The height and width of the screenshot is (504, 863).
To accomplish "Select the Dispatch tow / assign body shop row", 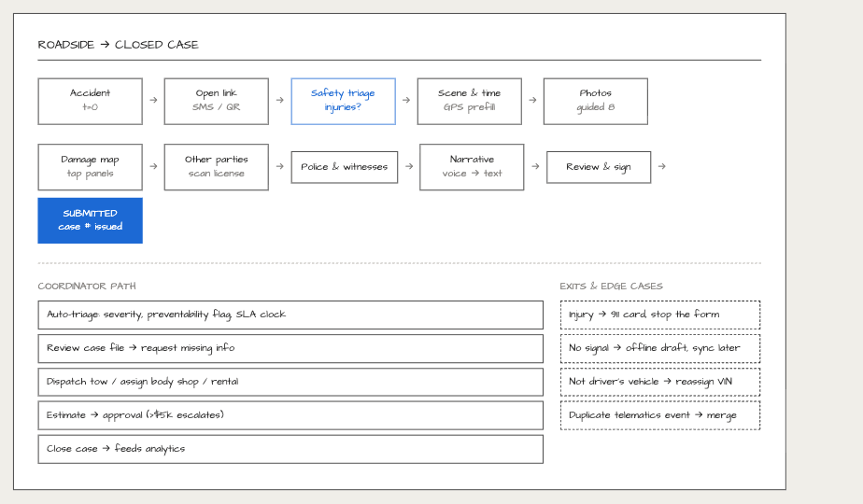I will 290,382.
